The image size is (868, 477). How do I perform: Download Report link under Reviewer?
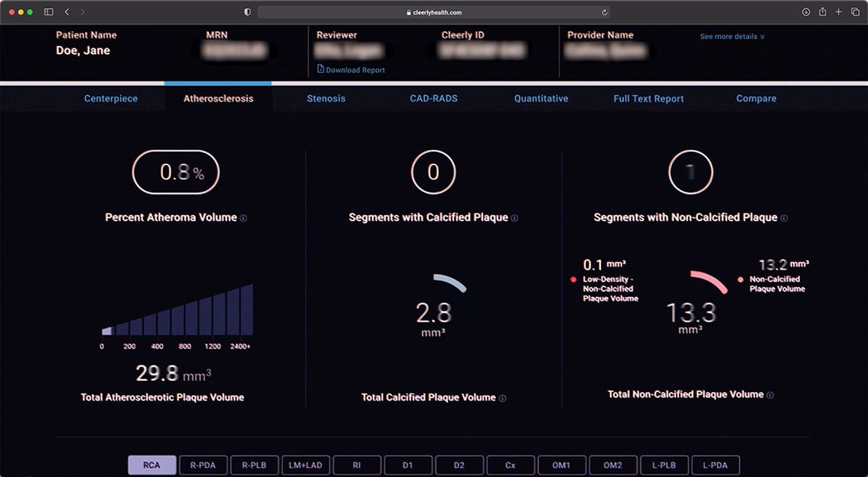click(x=354, y=70)
